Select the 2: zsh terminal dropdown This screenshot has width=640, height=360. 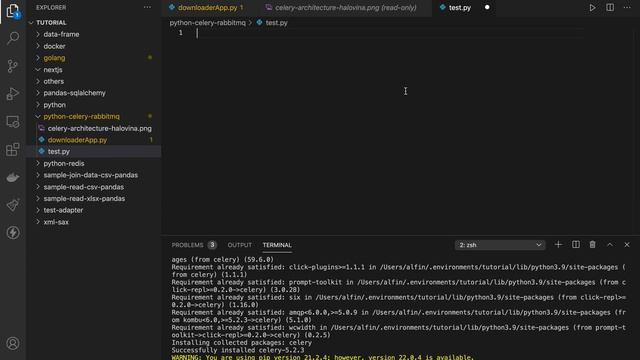(x=500, y=245)
